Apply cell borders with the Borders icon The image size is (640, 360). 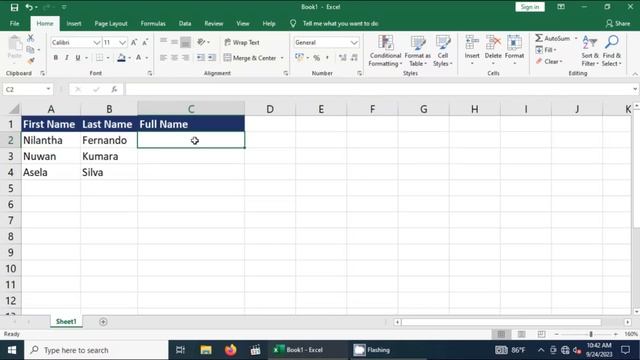tap(100, 58)
